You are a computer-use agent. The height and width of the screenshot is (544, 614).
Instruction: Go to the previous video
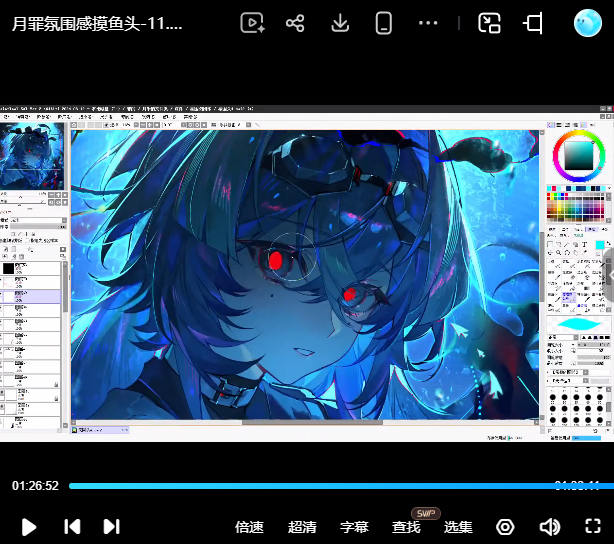tap(72, 526)
